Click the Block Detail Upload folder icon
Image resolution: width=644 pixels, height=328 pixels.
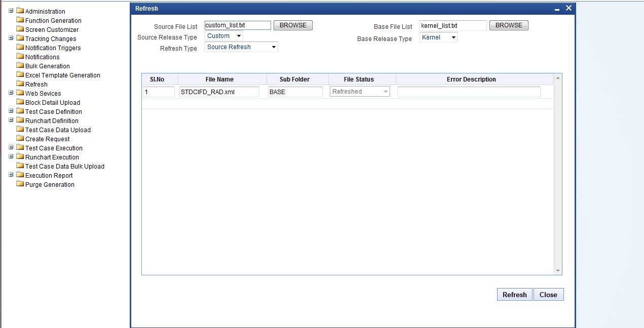click(x=20, y=102)
